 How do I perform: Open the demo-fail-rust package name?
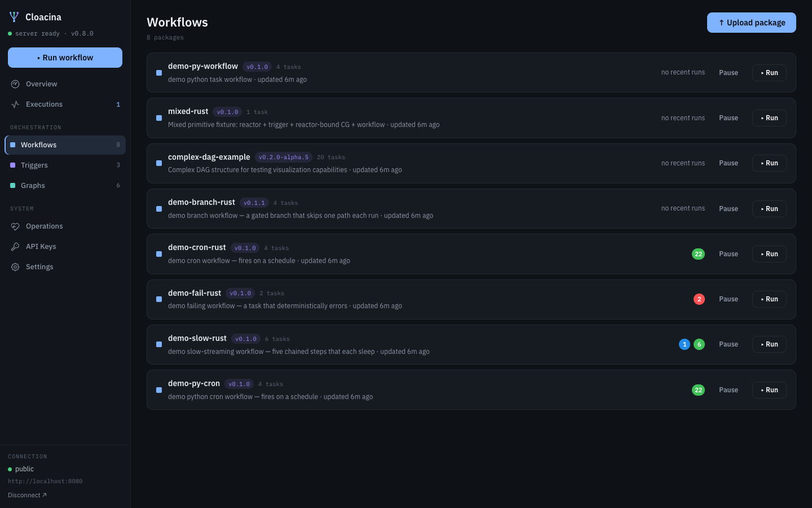(195, 293)
